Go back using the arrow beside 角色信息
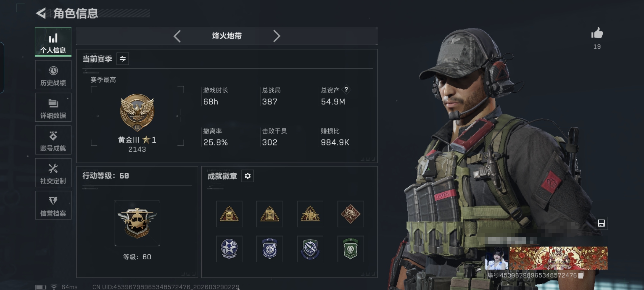This screenshot has height=290, width=644. pyautogui.click(x=41, y=13)
